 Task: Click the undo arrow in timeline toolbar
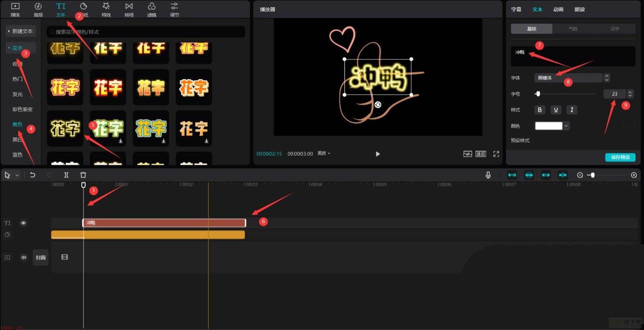point(33,175)
